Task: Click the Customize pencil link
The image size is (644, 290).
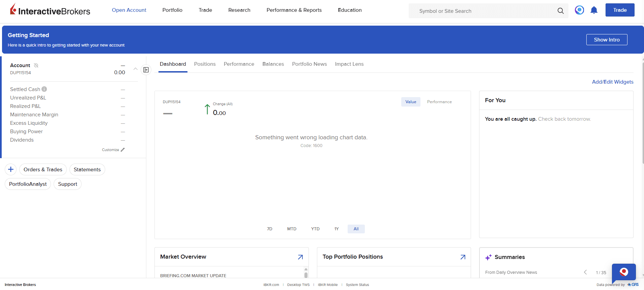Action: pyautogui.click(x=113, y=150)
